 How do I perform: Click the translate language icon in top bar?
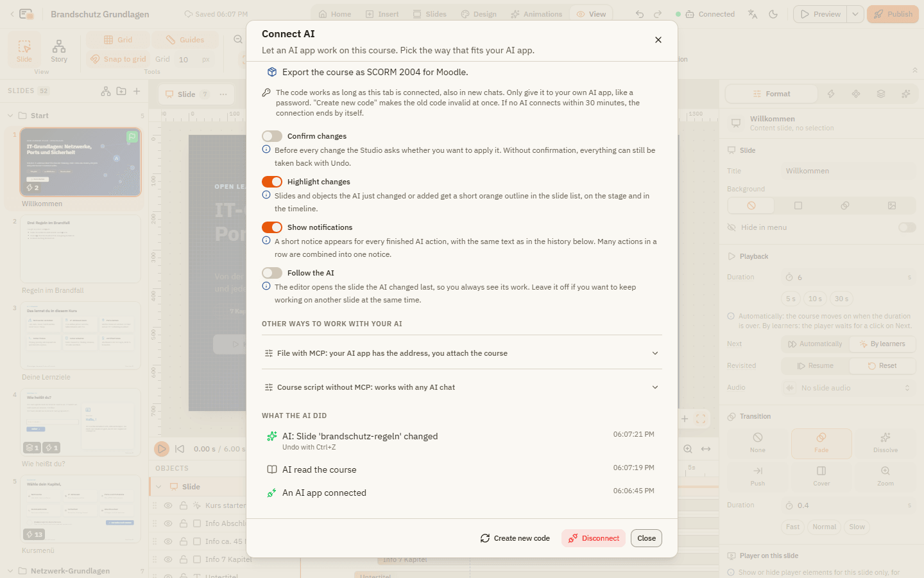click(753, 14)
